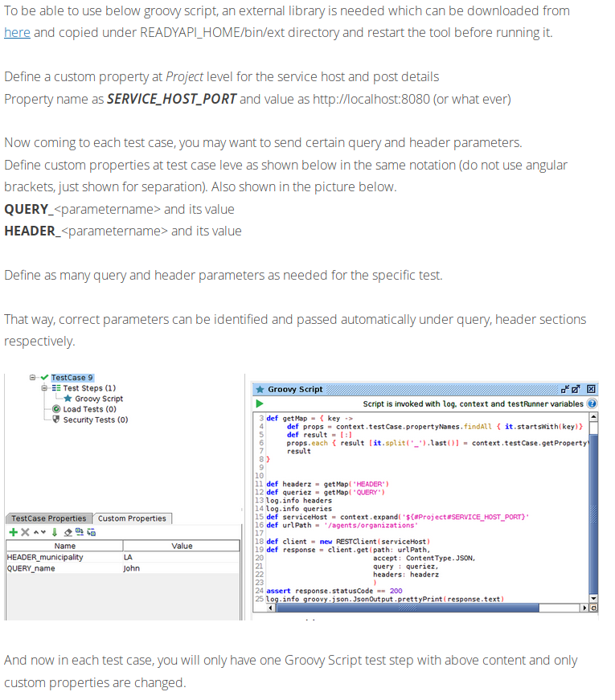Select the LA value cell
615x700 pixels.
pos(182,557)
